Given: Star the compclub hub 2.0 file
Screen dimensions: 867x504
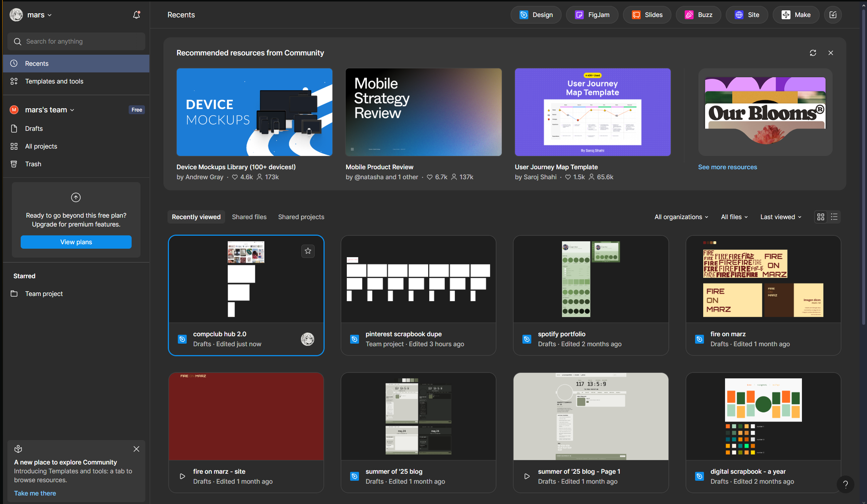Looking at the screenshot, I should click(x=308, y=251).
